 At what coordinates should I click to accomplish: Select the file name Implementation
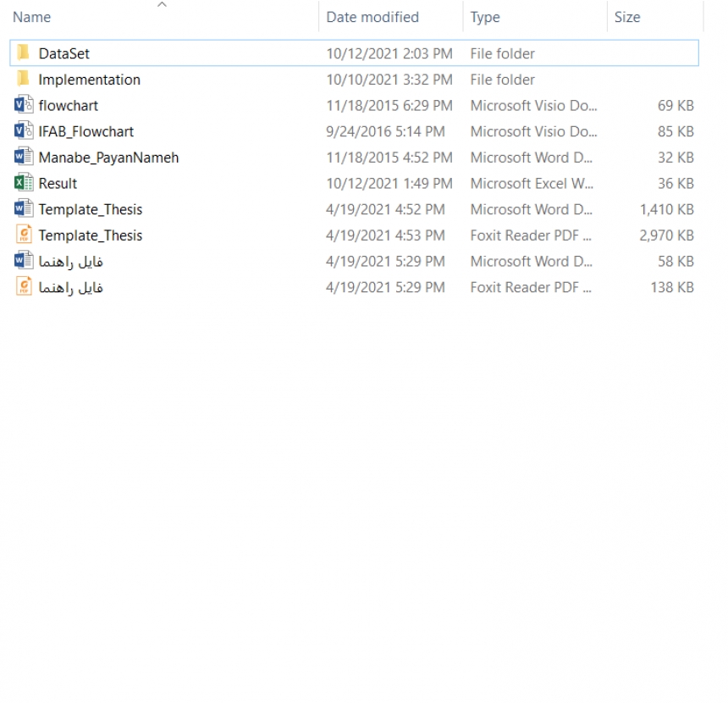[x=89, y=80]
